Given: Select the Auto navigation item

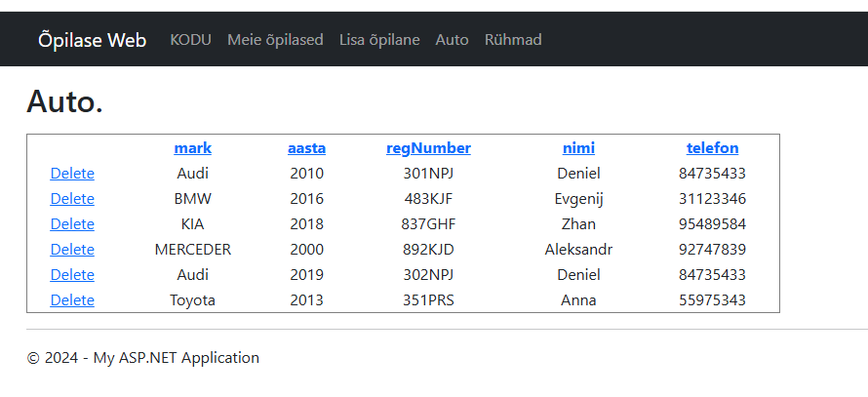Looking at the screenshot, I should (x=452, y=40).
